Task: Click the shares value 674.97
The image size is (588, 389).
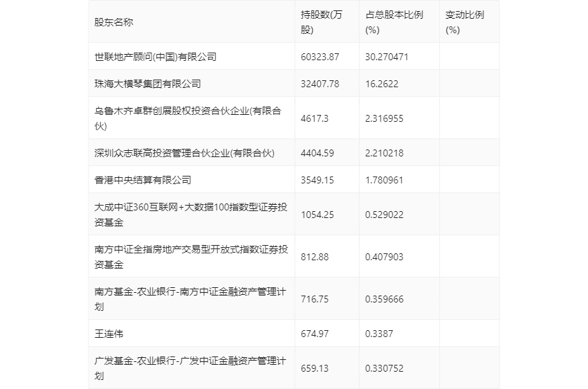Action: 315,334
